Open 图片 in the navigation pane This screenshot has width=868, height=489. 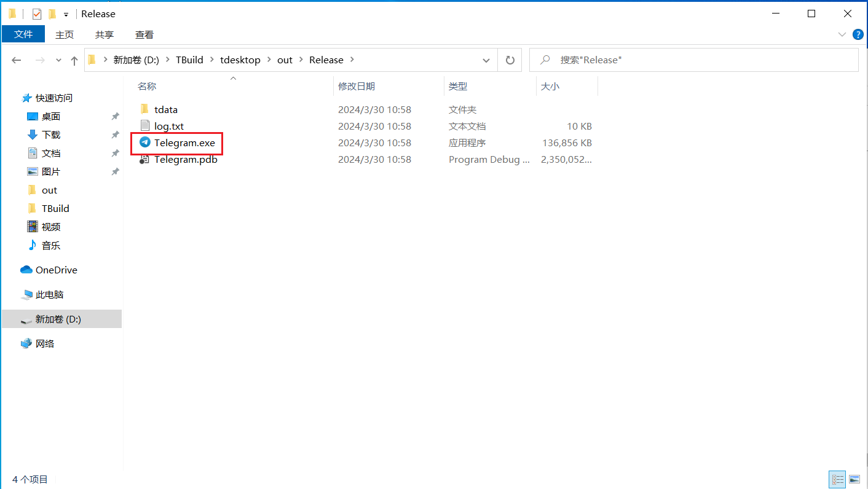pyautogui.click(x=51, y=171)
